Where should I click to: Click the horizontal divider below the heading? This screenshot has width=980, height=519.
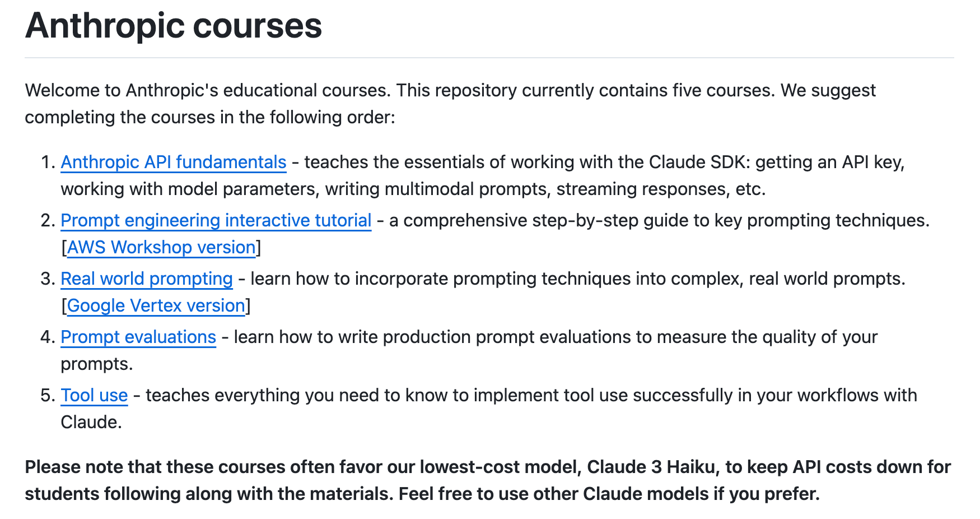489,58
